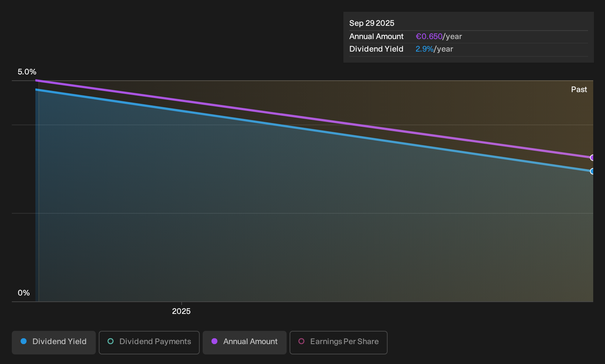
Task: Show the Earnings Per Share series
Action: pyautogui.click(x=339, y=343)
